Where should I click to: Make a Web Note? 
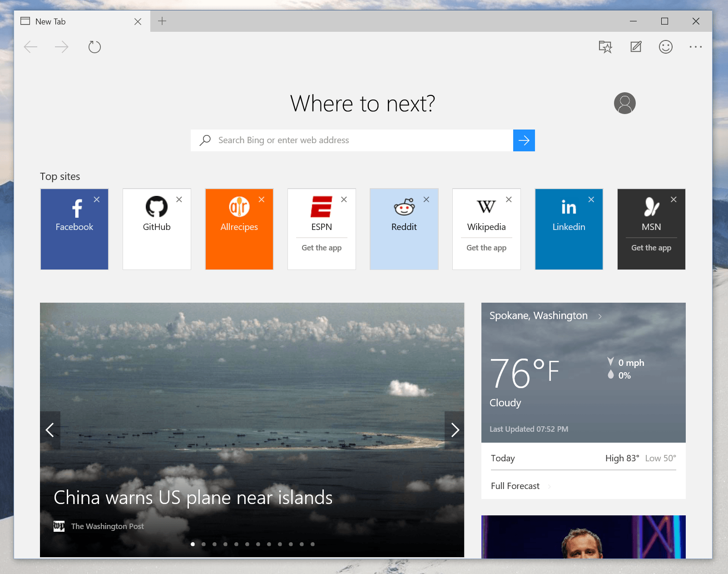coord(636,47)
